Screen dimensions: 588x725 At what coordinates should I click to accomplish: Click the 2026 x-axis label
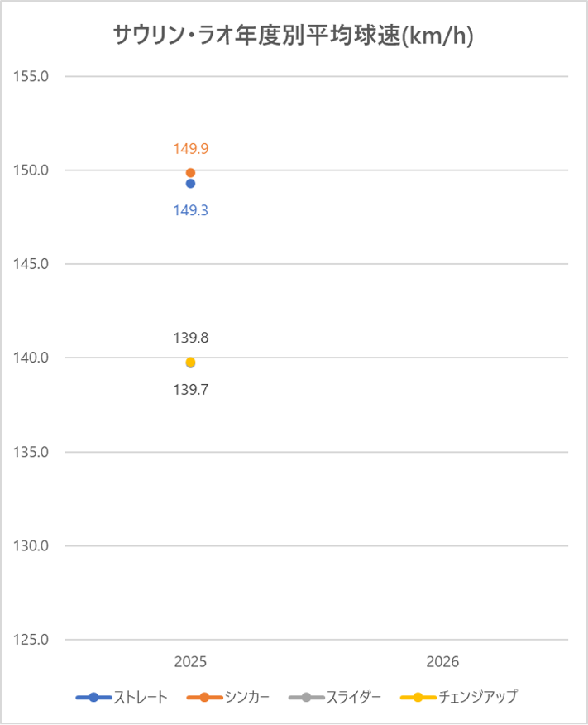[442, 662]
